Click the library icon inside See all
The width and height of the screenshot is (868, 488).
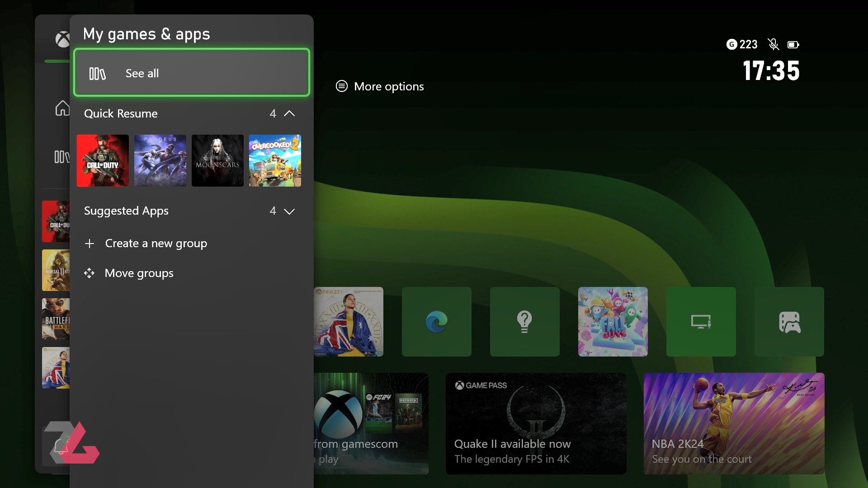pyautogui.click(x=97, y=73)
